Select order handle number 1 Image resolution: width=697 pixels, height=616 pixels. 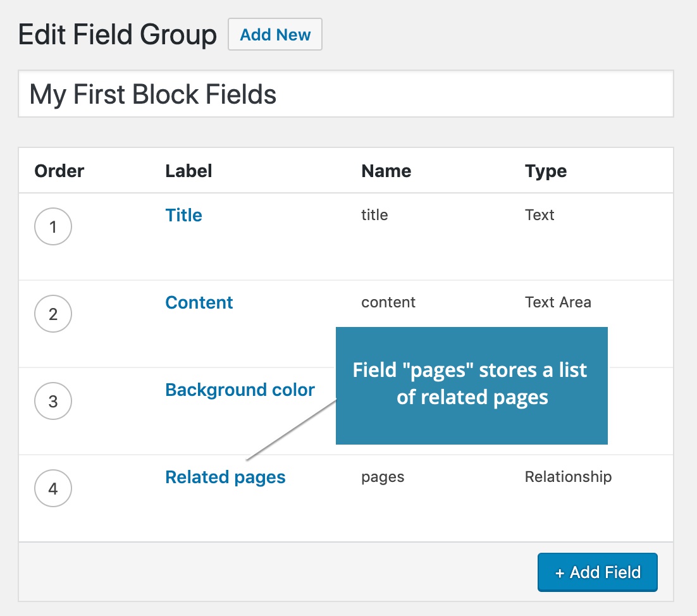pyautogui.click(x=53, y=226)
